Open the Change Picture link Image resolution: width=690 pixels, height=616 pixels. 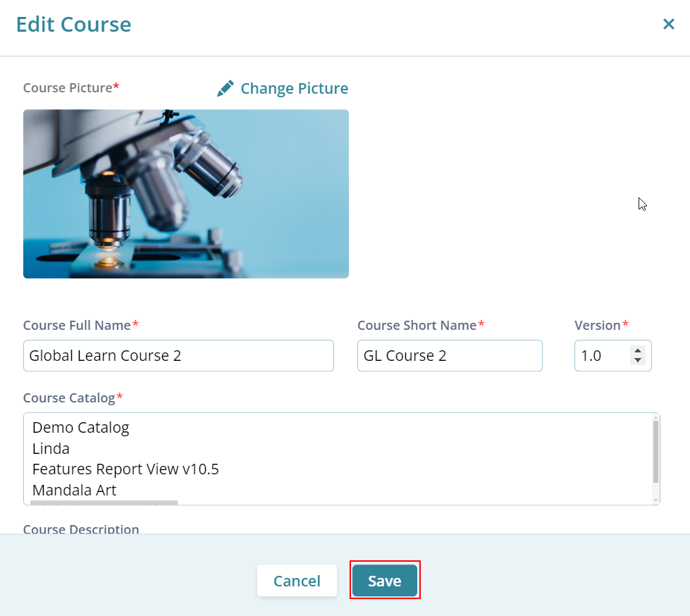pyautogui.click(x=294, y=88)
